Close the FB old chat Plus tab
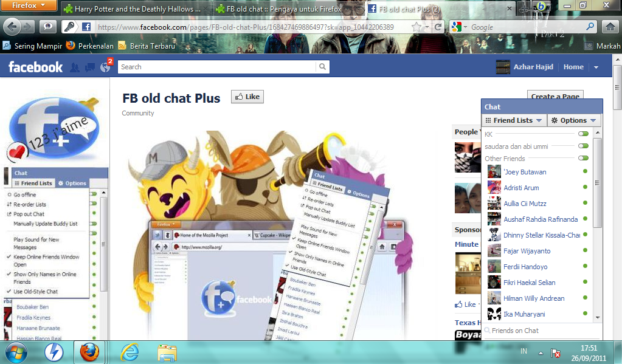This screenshot has width=622, height=364. [x=510, y=9]
